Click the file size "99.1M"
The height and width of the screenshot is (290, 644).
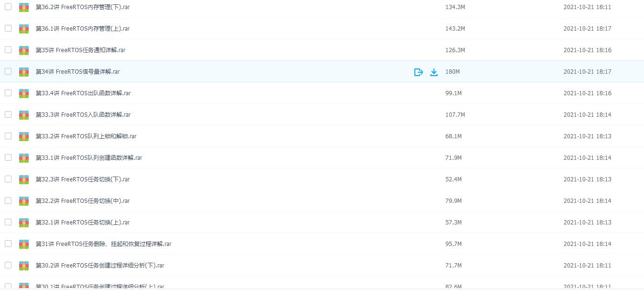(454, 93)
